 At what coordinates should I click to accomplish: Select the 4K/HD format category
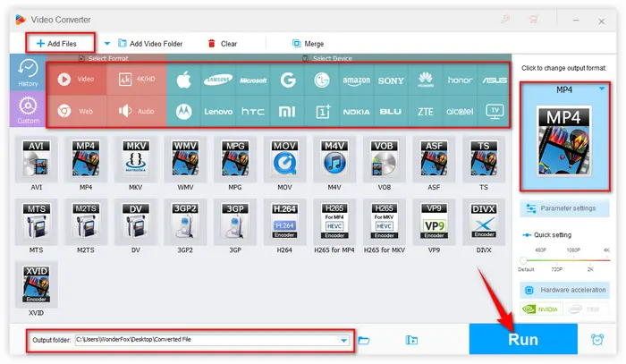[137, 79]
